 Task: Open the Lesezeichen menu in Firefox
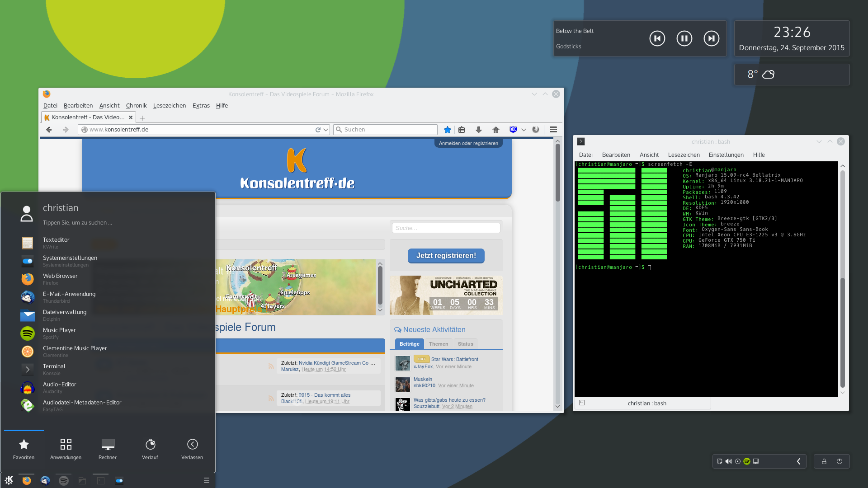(170, 105)
